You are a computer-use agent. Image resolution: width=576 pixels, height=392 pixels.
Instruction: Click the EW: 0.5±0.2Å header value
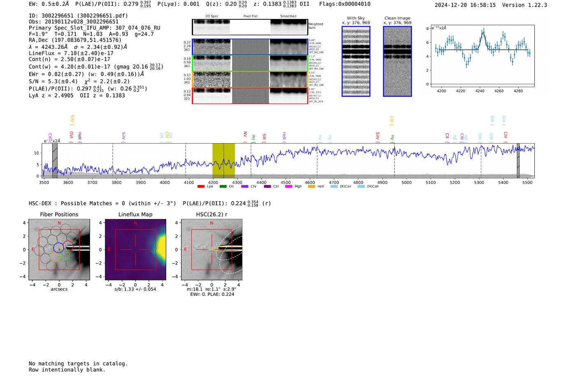[x=49, y=4]
